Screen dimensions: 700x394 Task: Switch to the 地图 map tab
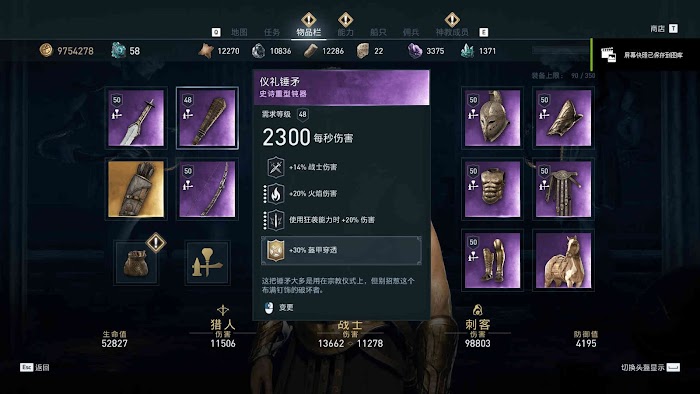click(239, 32)
